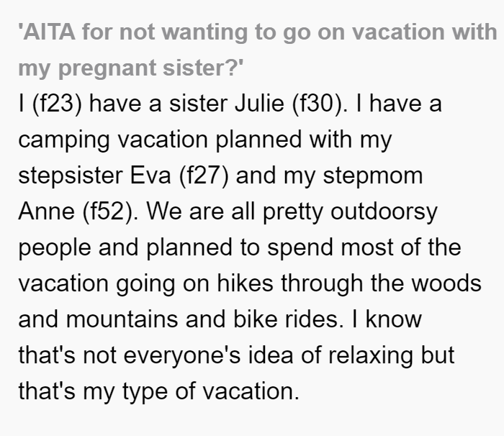Click the name Eva in the paragraph

pyautogui.click(x=150, y=176)
